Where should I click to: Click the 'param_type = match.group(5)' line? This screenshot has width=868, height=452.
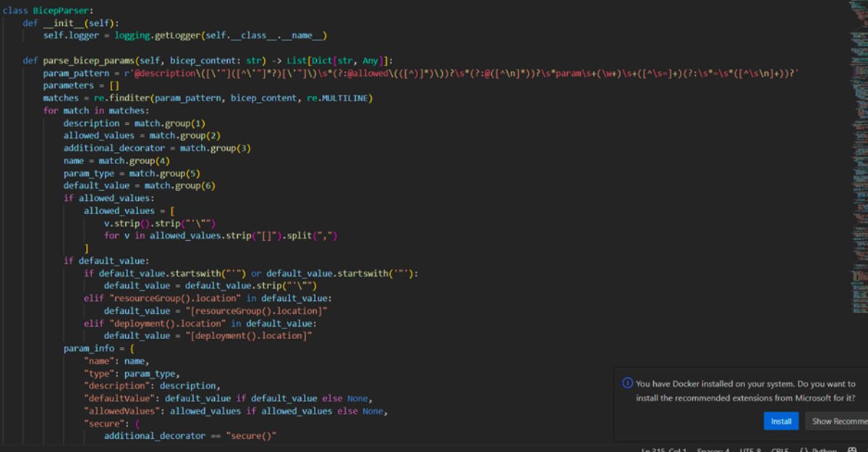(132, 173)
